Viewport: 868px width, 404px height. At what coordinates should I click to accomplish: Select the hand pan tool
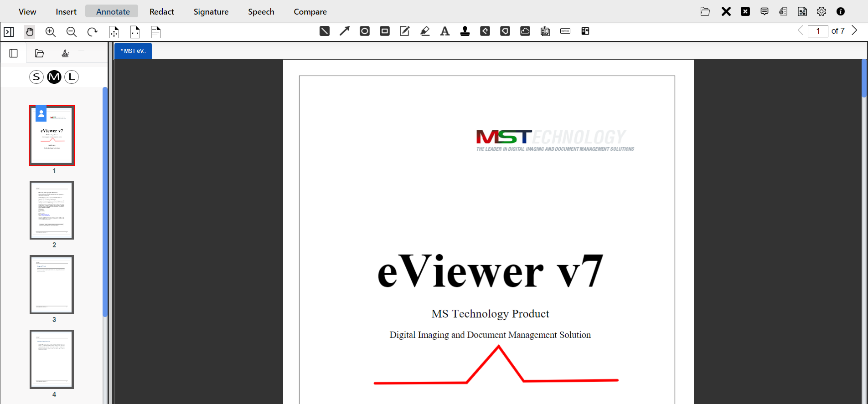pyautogui.click(x=30, y=32)
